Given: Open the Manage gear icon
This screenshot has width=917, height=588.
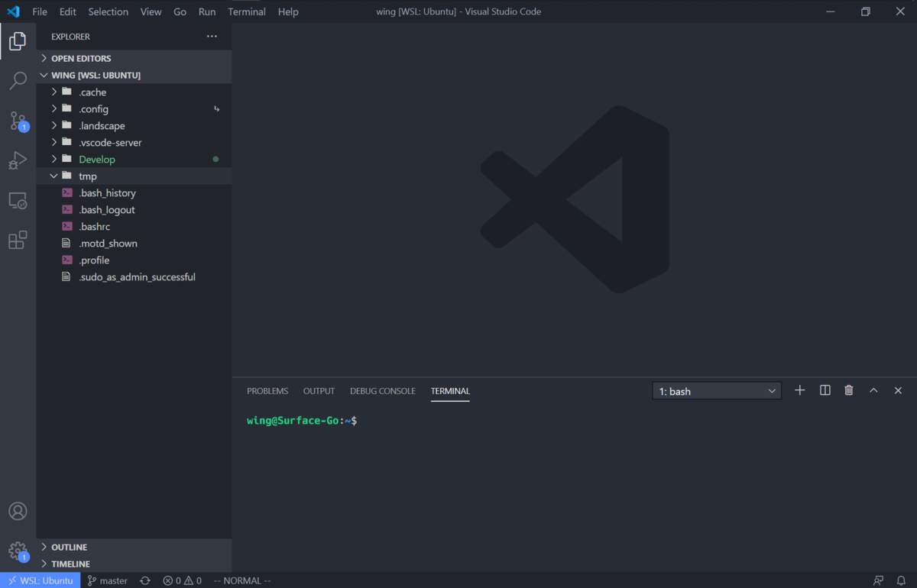Looking at the screenshot, I should pyautogui.click(x=18, y=551).
